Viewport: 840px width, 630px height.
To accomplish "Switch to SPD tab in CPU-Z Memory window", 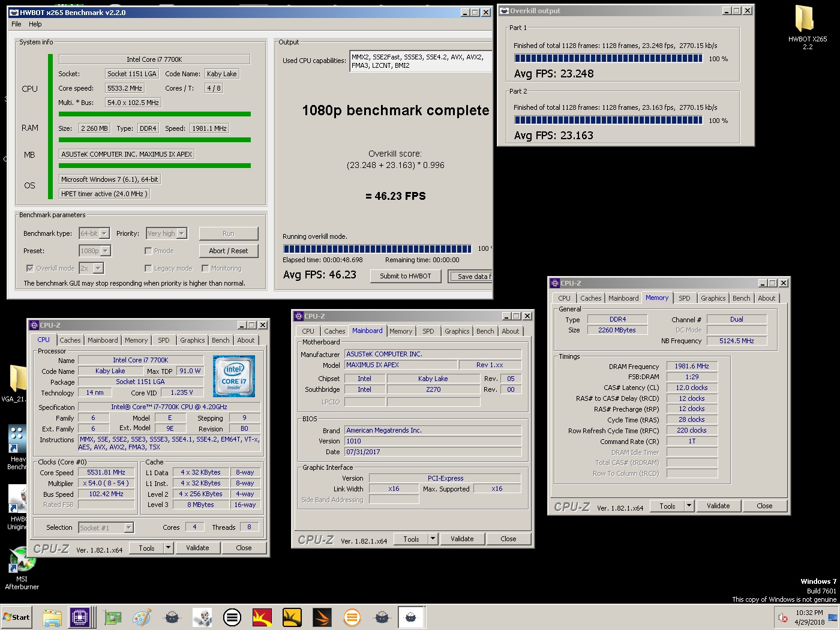I will pos(685,298).
